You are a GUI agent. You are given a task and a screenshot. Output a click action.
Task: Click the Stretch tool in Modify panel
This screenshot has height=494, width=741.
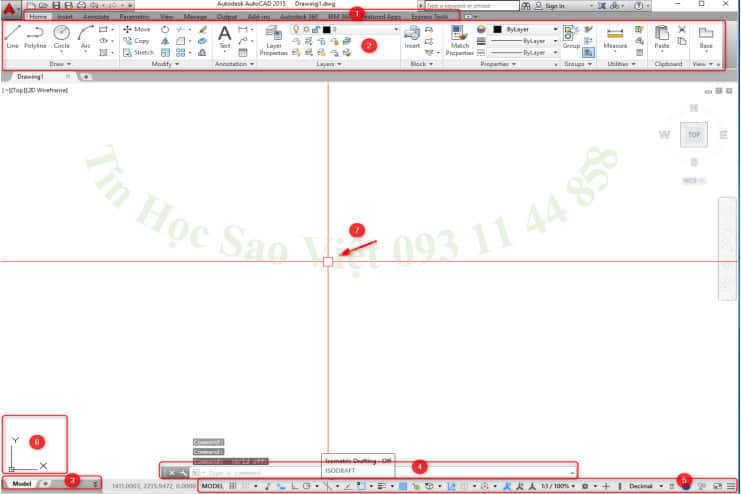pos(138,52)
